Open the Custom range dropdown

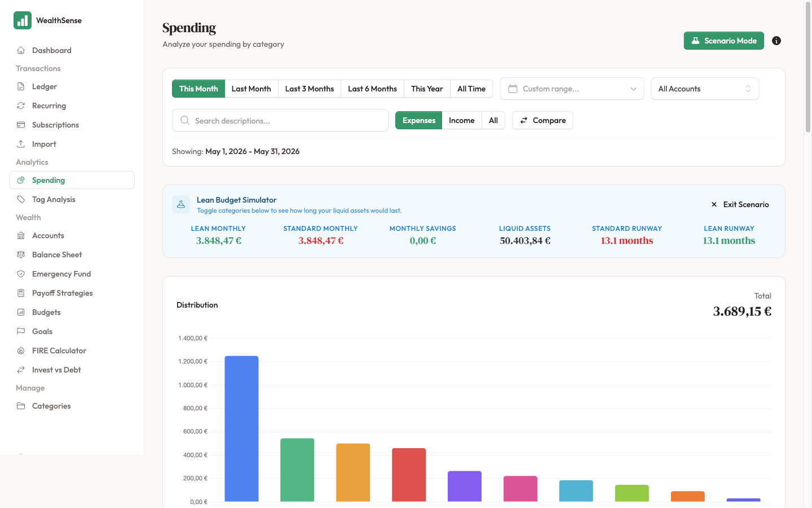pos(572,89)
